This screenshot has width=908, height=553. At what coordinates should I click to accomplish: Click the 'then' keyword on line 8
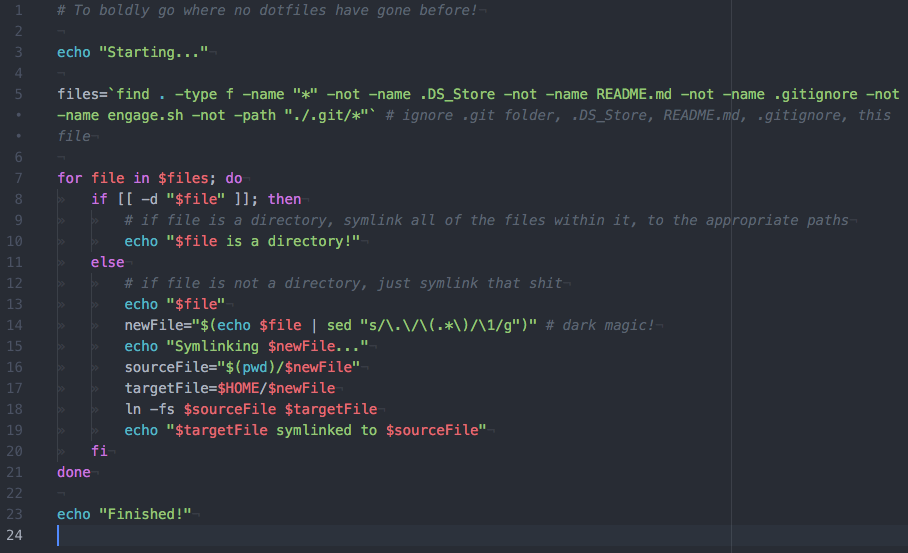pyautogui.click(x=284, y=199)
